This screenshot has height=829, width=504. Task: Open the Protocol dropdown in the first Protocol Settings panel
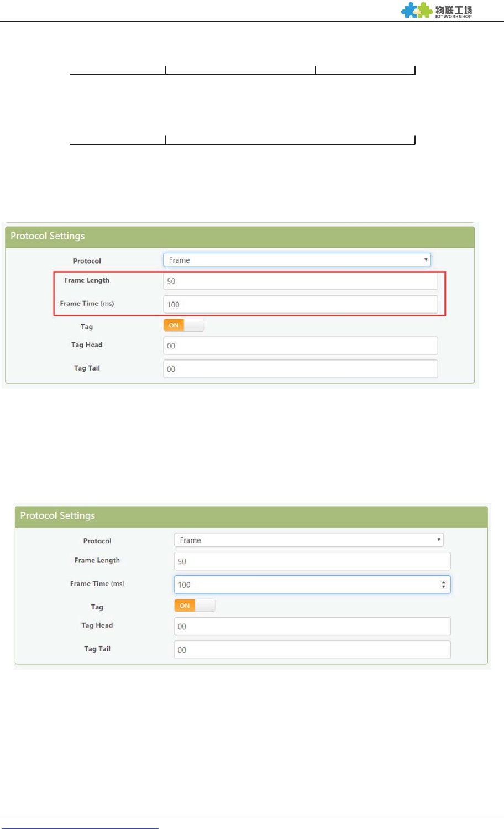point(297,260)
